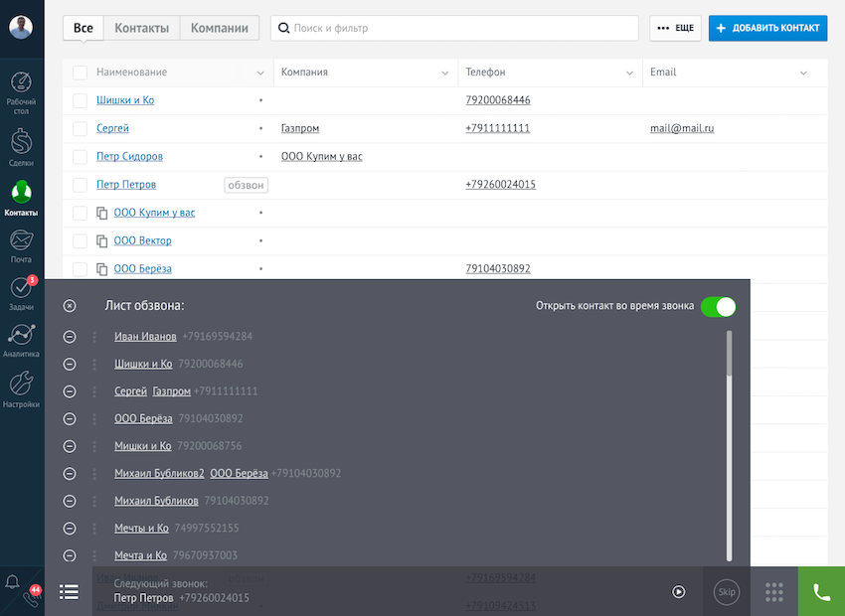Expand the Наименование column dropdown
The width and height of the screenshot is (845, 616).
[260, 73]
